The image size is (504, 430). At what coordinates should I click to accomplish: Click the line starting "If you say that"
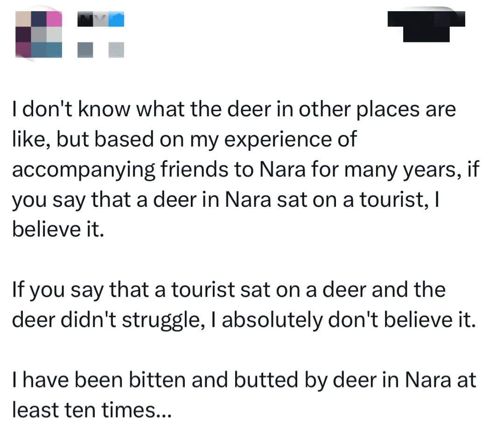pyautogui.click(x=228, y=290)
